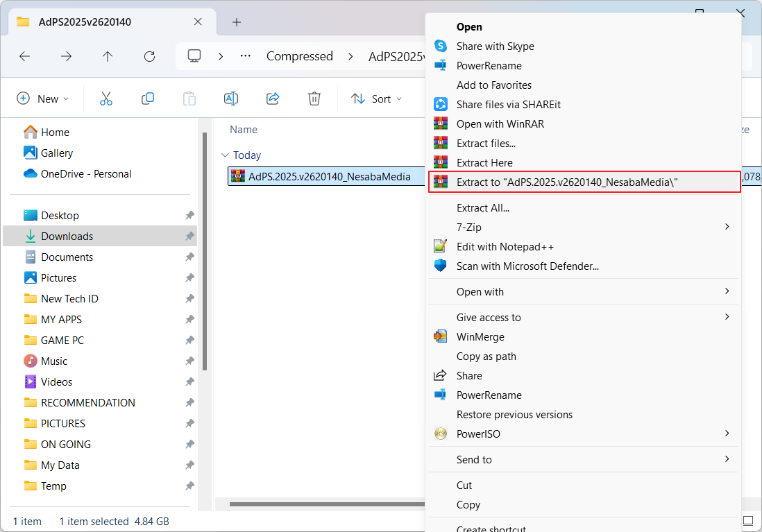Open the New dropdown button
762x532 pixels.
43,98
